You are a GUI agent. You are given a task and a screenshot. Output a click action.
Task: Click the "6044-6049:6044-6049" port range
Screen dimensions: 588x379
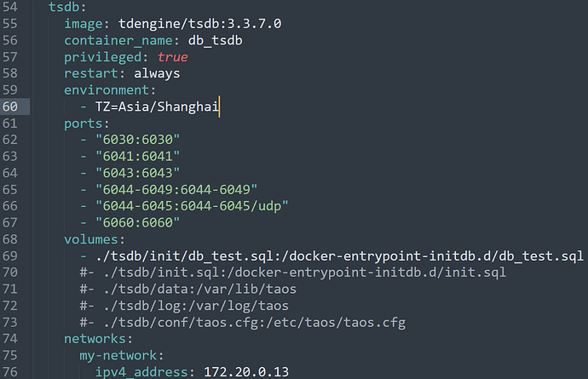(176, 189)
